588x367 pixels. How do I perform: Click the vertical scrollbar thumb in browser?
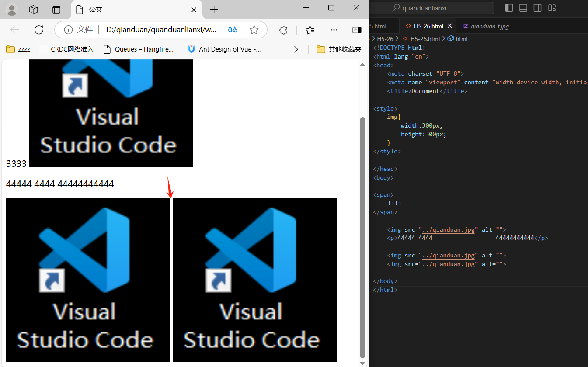click(362, 237)
